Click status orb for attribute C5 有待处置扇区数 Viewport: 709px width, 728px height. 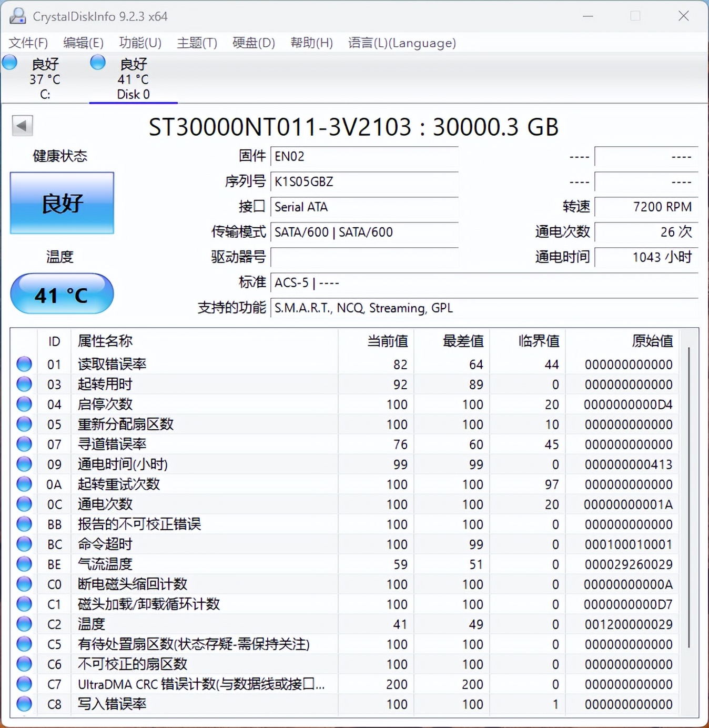24,644
